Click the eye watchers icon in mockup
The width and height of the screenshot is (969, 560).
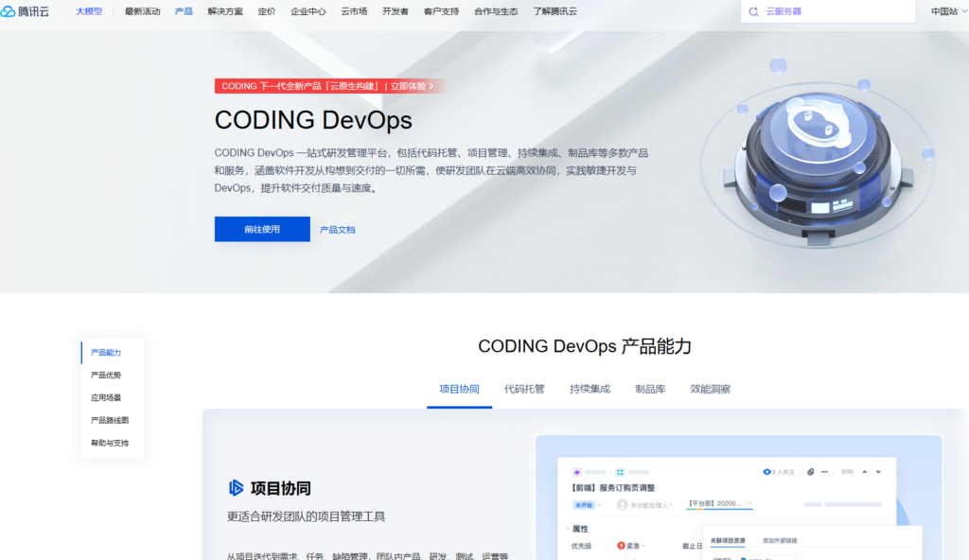766,472
